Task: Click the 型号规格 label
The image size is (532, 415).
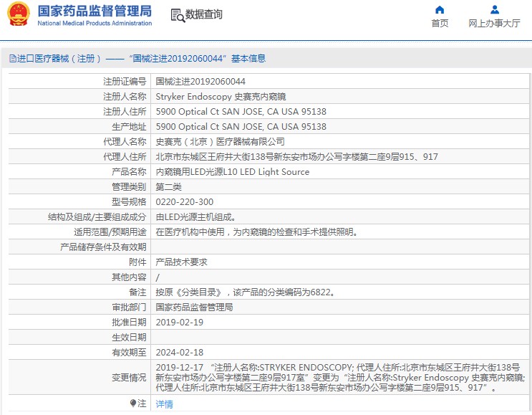Action: [x=129, y=201]
